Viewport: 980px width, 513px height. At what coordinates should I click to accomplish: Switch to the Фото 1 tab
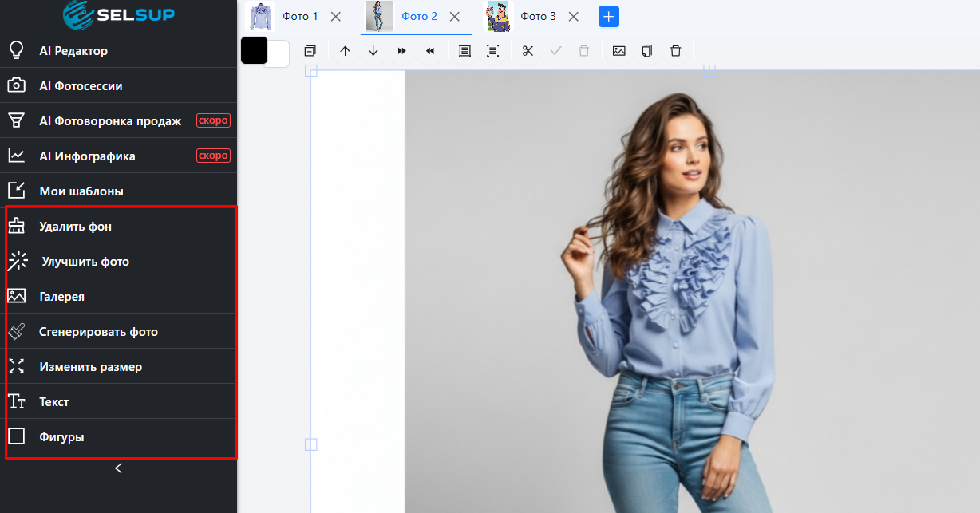[299, 16]
